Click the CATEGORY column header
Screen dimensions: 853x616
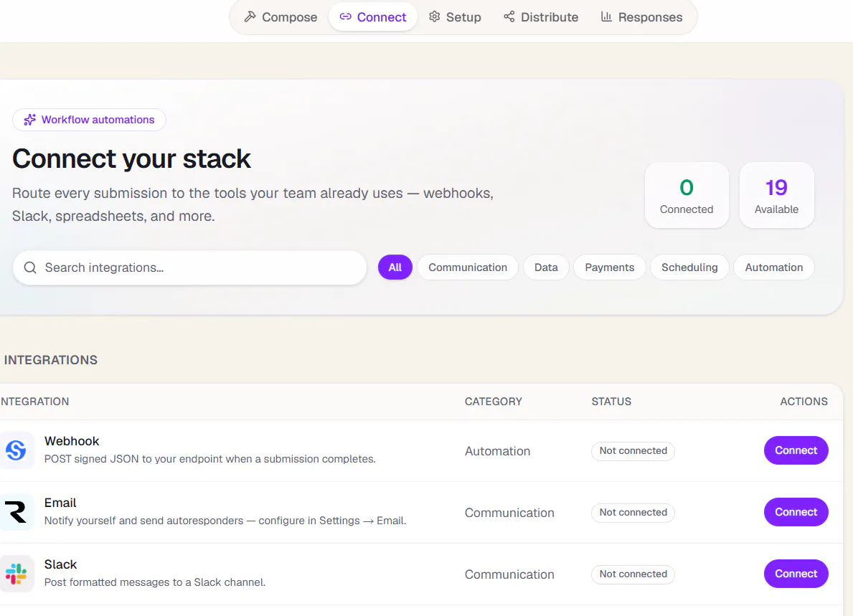(494, 402)
